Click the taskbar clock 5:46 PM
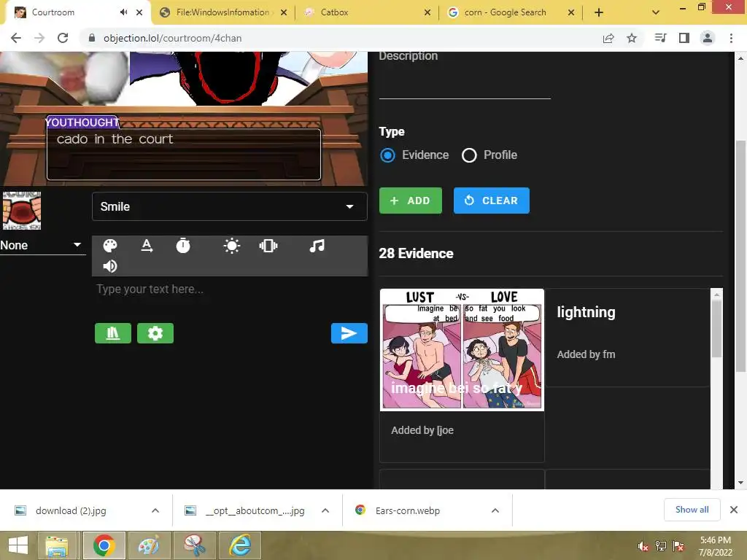Viewport: 747px width, 560px height. 715,540
